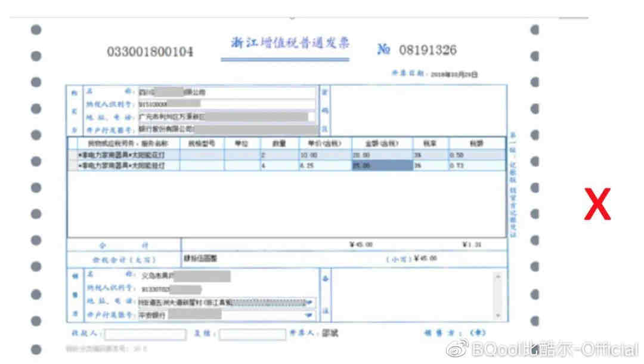Click the buyer name (名称) input field

[x=227, y=92]
